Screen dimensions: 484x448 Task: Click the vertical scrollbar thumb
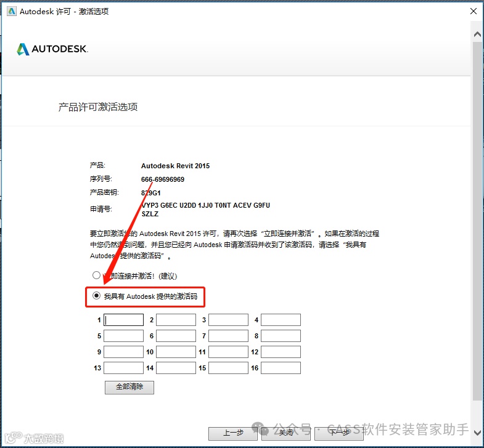(477, 221)
